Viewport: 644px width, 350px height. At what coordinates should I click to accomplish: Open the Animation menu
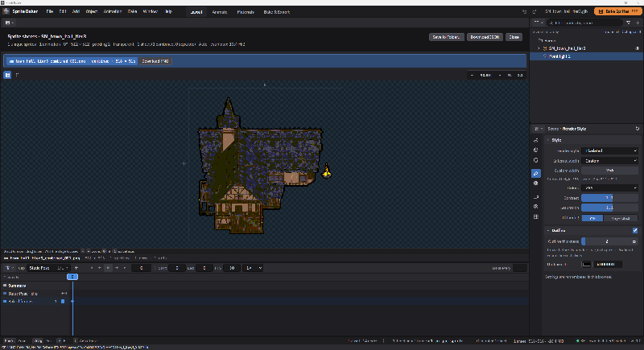[112, 11]
